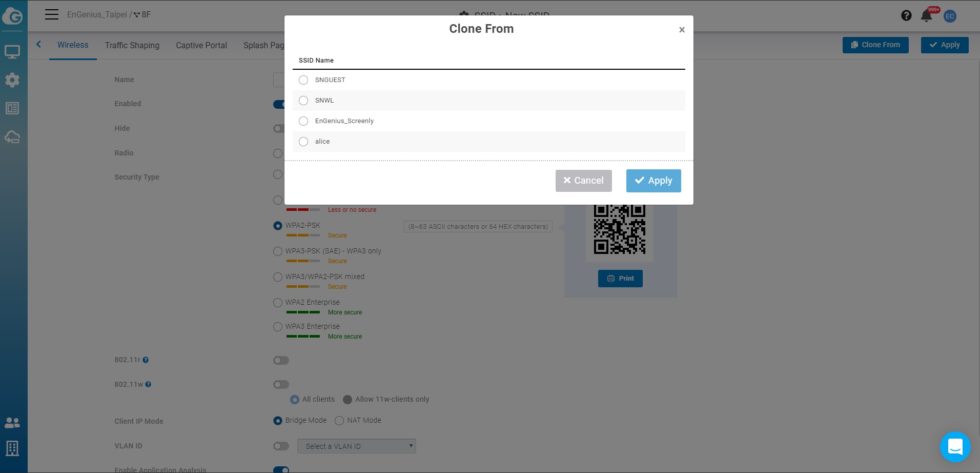
Task: Open the users sidebar icon
Action: pos(12,423)
